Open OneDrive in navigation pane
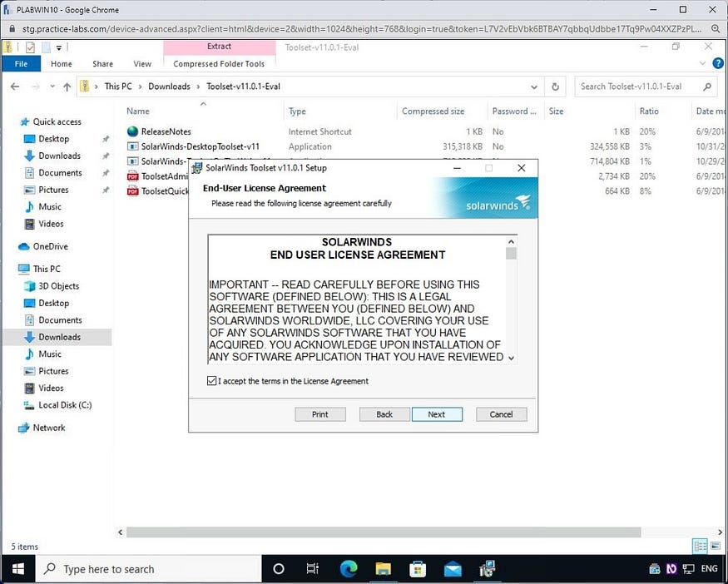 (x=50, y=246)
